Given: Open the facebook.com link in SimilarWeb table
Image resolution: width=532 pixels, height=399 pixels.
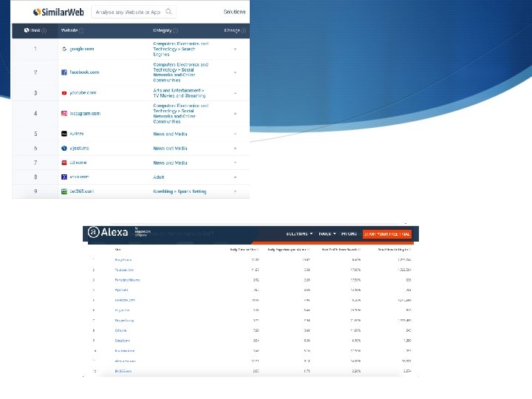Looking at the screenshot, I should tap(84, 72).
